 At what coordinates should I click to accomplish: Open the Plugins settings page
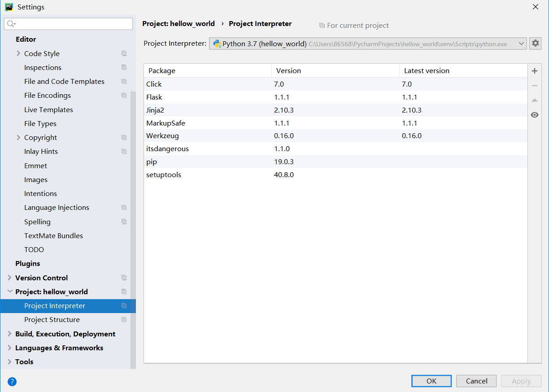[x=28, y=263]
